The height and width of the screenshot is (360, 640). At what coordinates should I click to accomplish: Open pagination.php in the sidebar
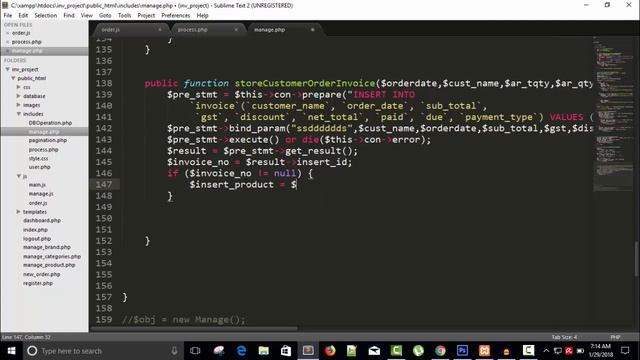pyautogui.click(x=48, y=140)
